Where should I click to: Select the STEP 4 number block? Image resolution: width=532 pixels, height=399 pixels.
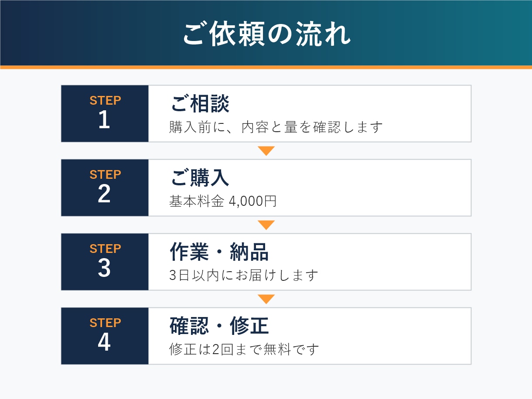(105, 336)
